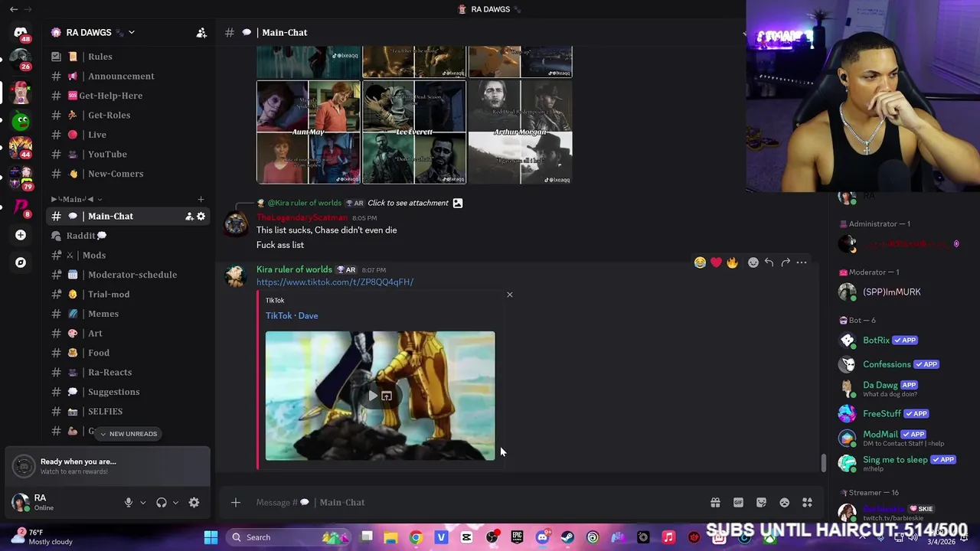This screenshot has height=551, width=980.
Task: Click to see attachment in reply preview
Action: pos(408,203)
